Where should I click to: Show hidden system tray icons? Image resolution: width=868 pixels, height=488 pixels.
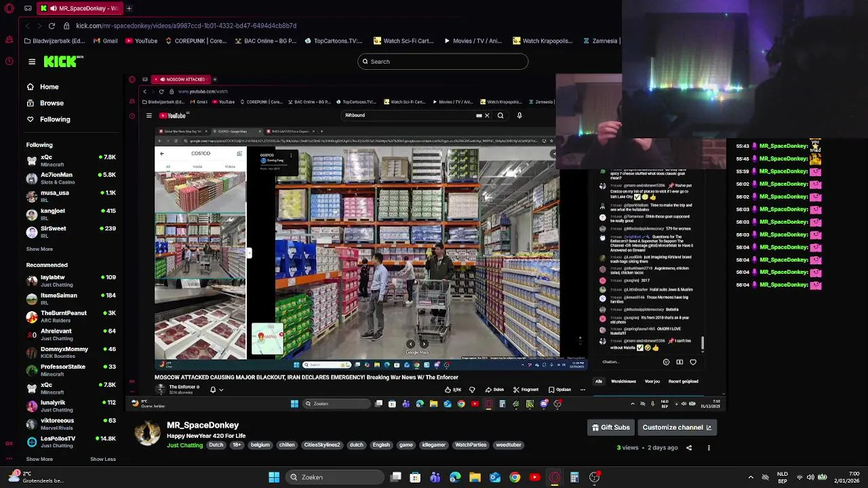pyautogui.click(x=751, y=477)
